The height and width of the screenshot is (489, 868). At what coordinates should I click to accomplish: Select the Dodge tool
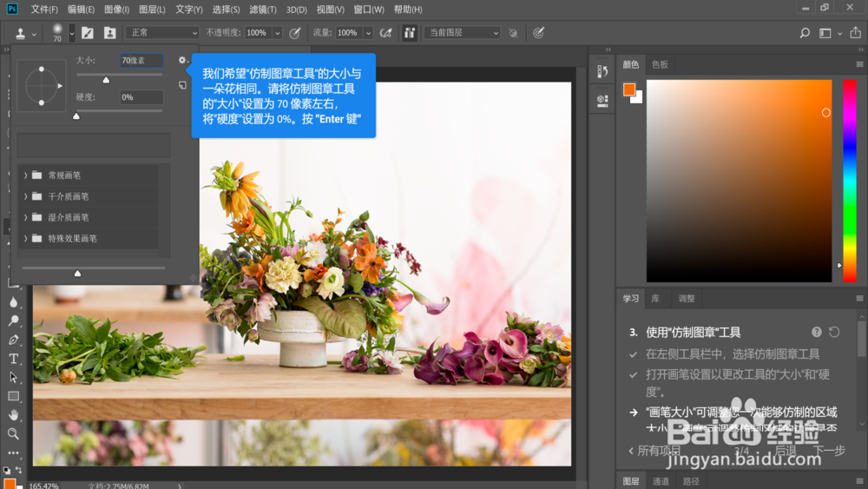tap(13, 320)
